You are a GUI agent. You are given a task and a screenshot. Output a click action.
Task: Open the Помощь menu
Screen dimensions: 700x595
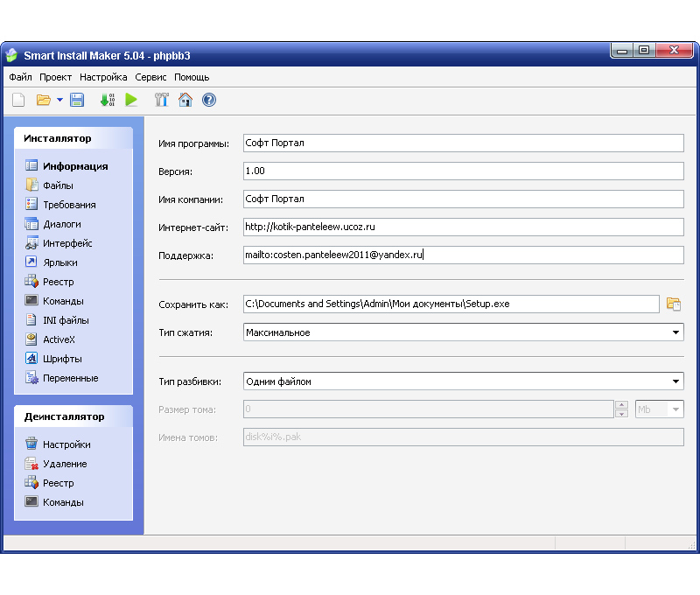tap(192, 77)
